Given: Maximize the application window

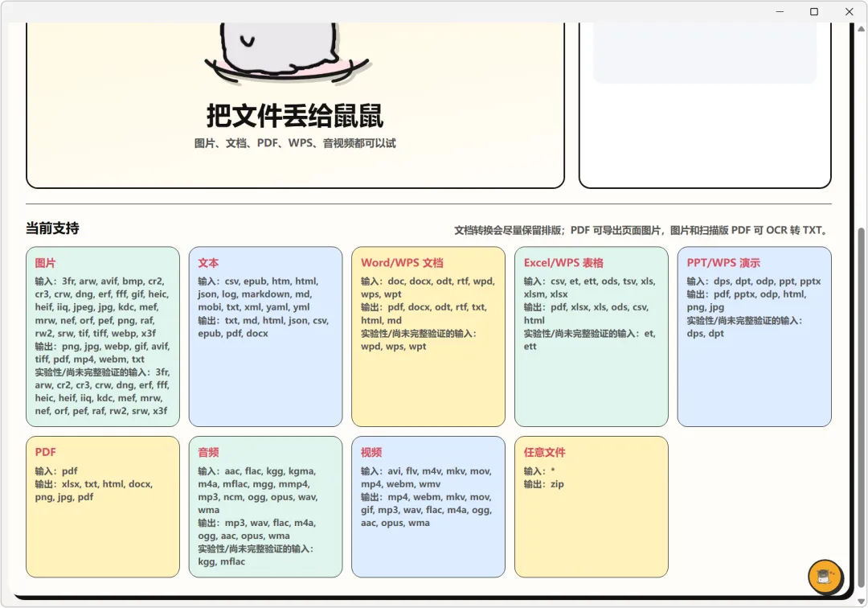Looking at the screenshot, I should coord(813,11).
